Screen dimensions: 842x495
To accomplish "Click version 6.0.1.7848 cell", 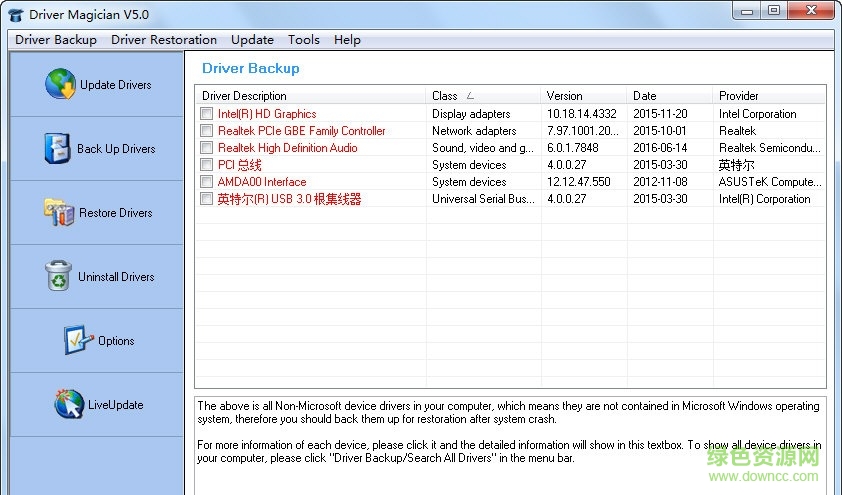I will (572, 148).
